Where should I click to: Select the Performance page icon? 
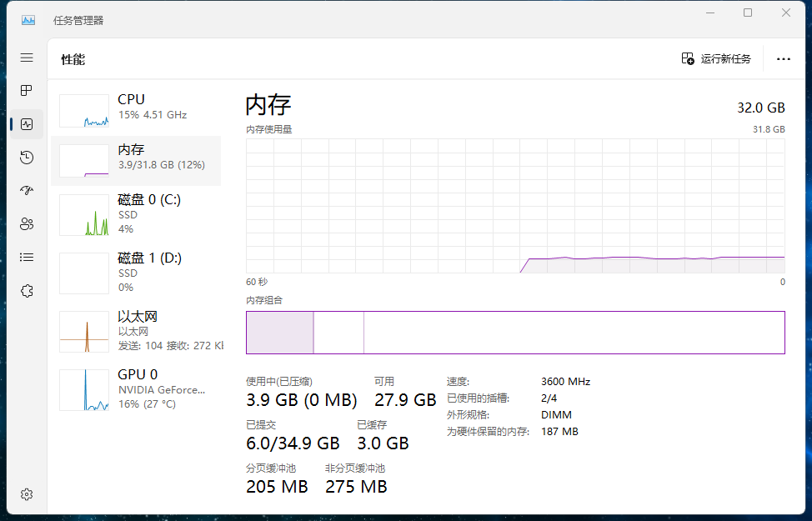coord(27,124)
